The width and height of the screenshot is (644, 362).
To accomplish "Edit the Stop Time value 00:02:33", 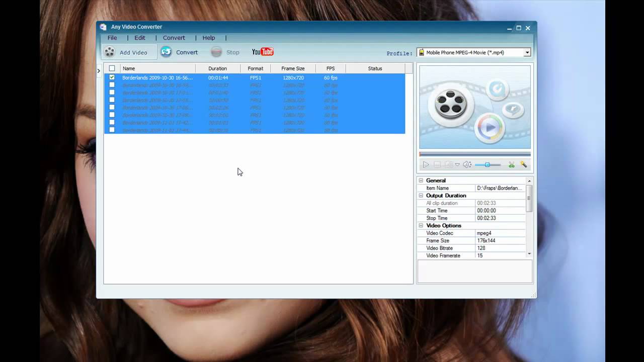I will [x=500, y=218].
